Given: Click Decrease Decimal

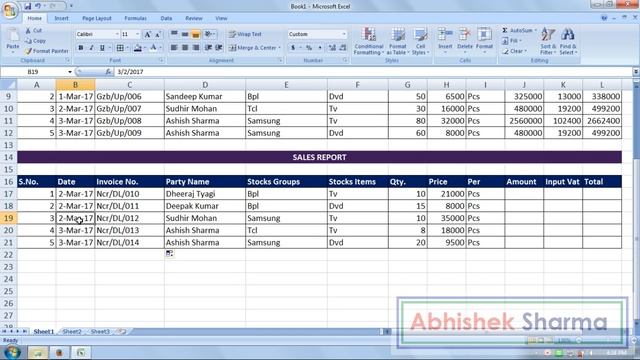Looking at the screenshot, I should point(343,48).
